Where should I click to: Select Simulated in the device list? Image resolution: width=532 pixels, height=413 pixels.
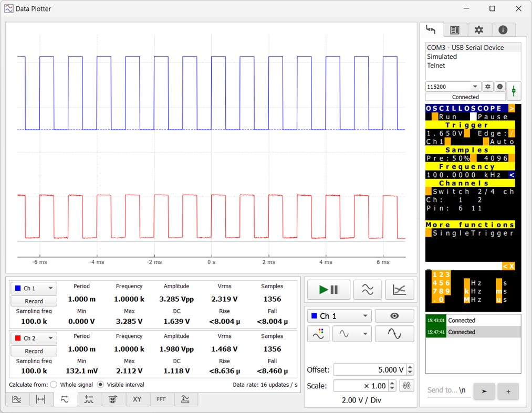tap(442, 57)
